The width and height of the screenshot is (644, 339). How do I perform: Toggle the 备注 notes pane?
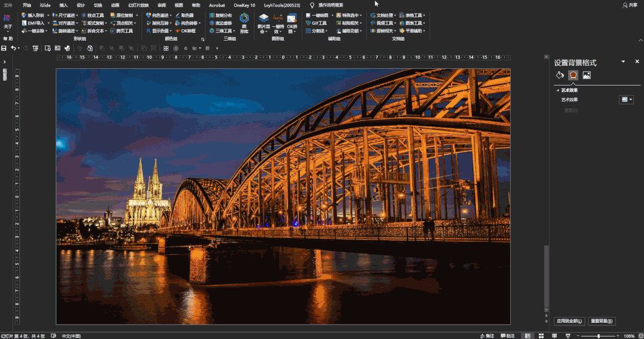487,336
